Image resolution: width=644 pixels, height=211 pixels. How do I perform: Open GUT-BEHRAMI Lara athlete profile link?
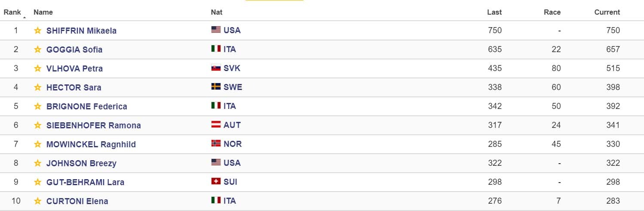[85, 182]
